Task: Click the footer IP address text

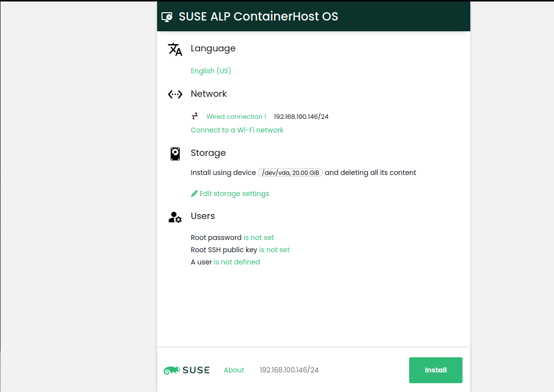Action: [289, 370]
